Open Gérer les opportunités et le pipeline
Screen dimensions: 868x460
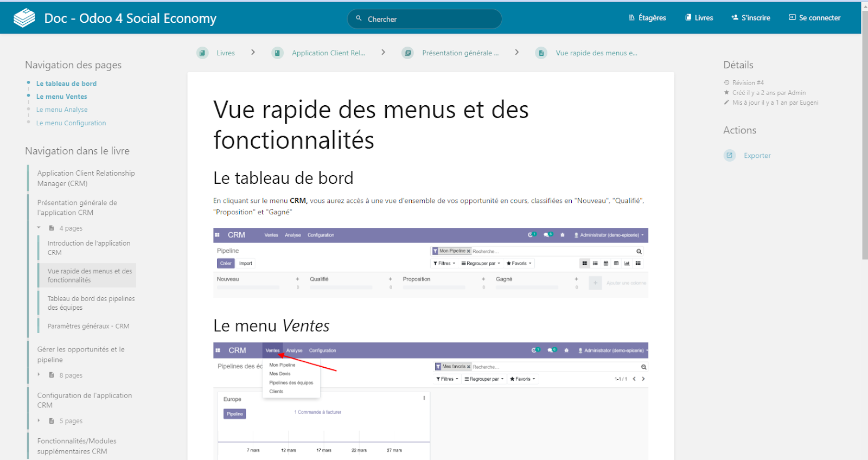(x=81, y=355)
